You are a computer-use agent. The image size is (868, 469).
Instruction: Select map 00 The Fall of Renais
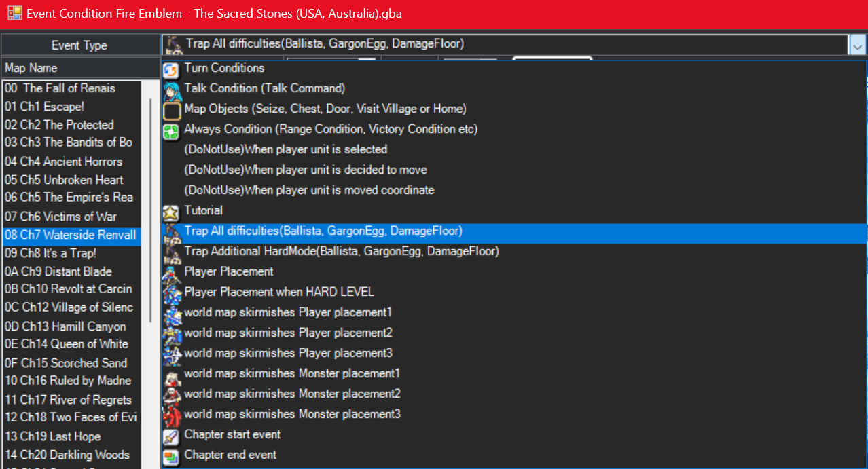pos(71,88)
